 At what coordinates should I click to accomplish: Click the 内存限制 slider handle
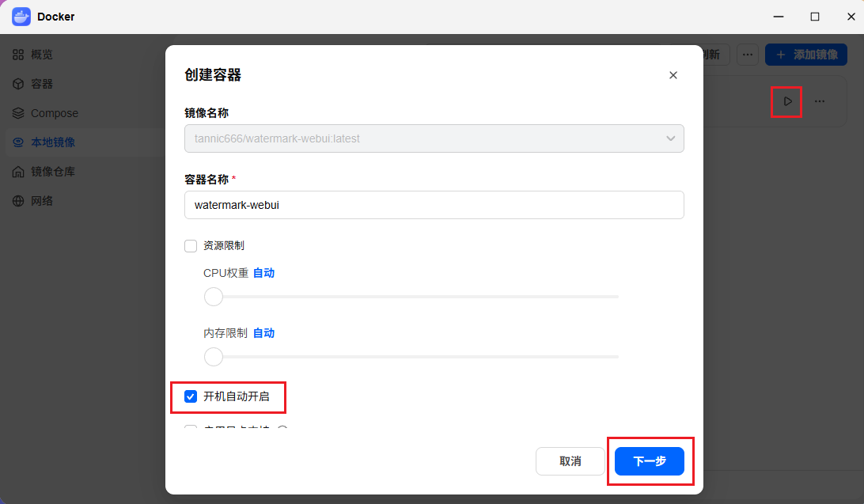pyautogui.click(x=214, y=356)
